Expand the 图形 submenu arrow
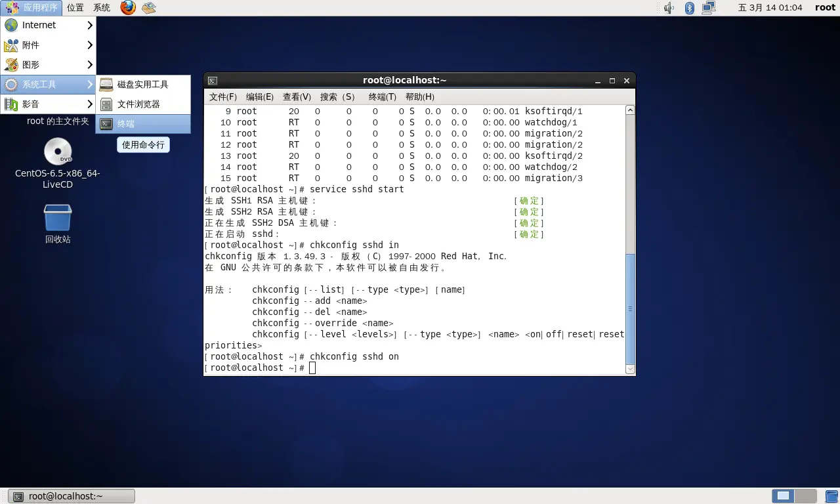 coord(91,65)
